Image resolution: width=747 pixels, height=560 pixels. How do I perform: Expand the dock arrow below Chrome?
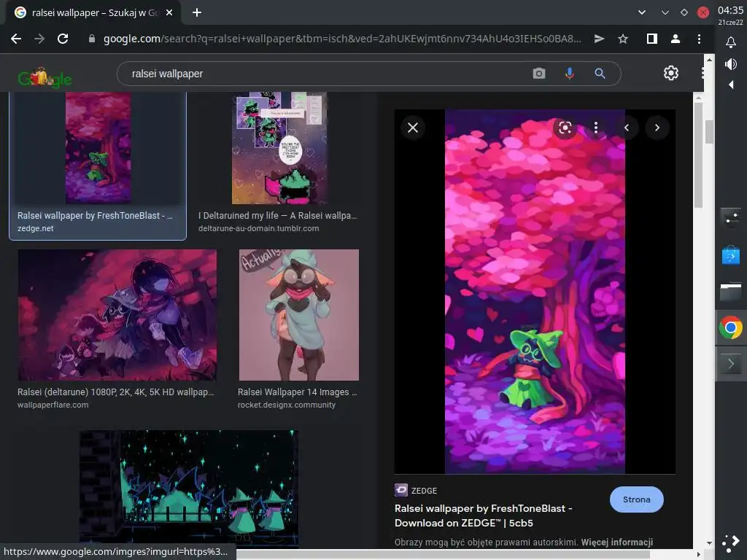731,365
